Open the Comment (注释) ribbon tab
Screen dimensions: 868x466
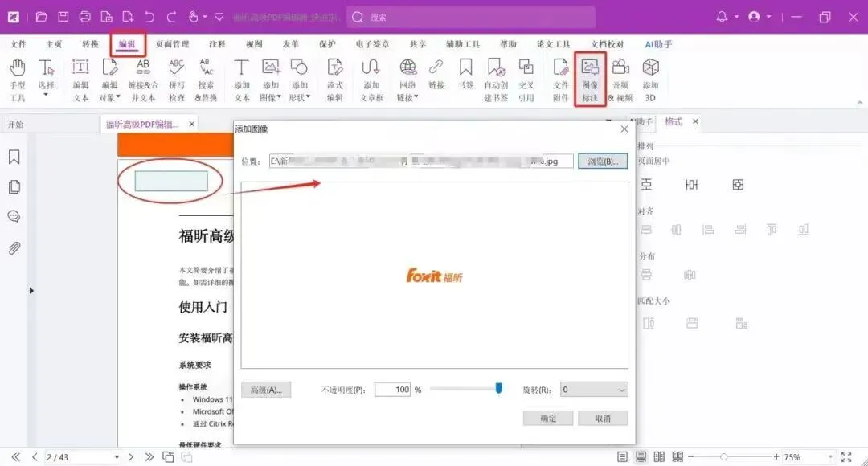pos(217,43)
